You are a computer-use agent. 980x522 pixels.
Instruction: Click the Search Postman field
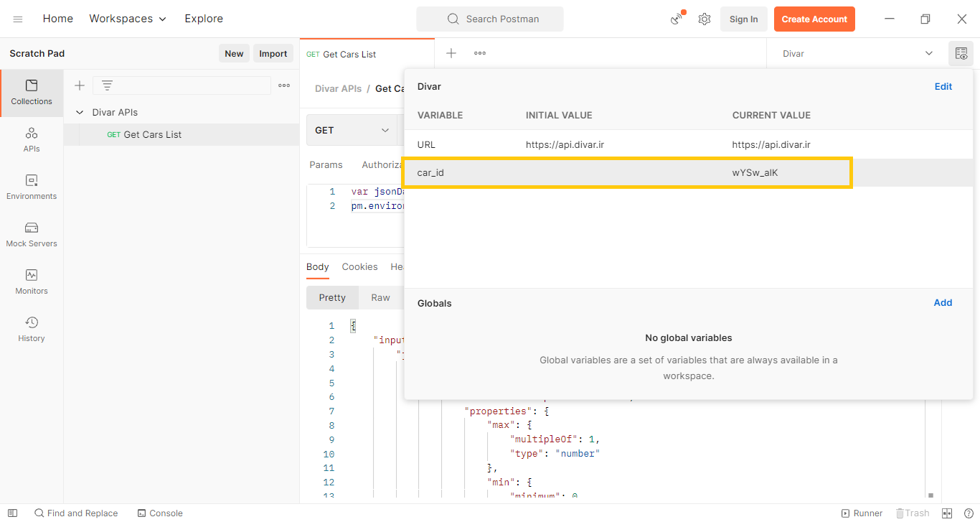pyautogui.click(x=490, y=19)
